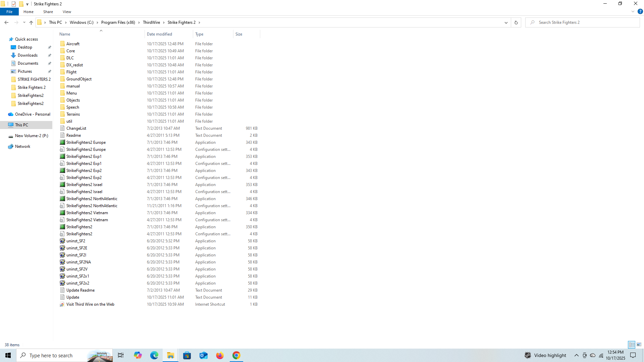644x362 pixels.
Task: Click the Search Strike Fighters 2 box
Action: click(x=584, y=22)
